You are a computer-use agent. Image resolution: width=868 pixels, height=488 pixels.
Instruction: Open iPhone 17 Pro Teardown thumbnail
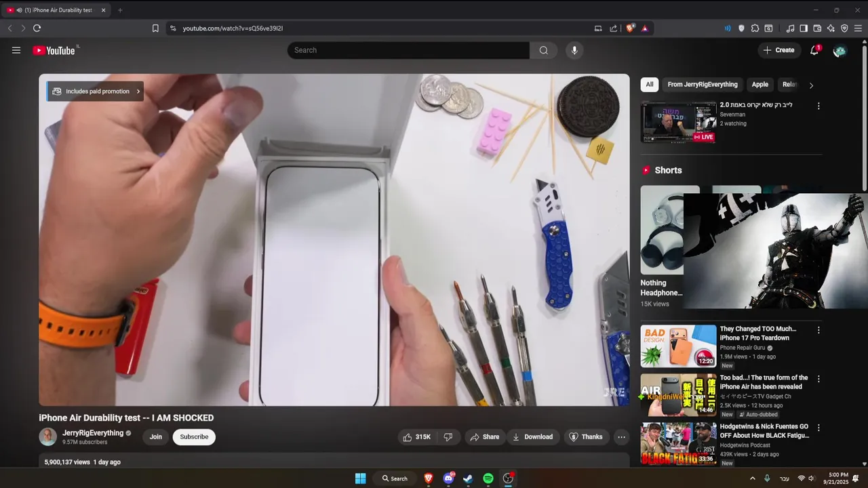679,346
